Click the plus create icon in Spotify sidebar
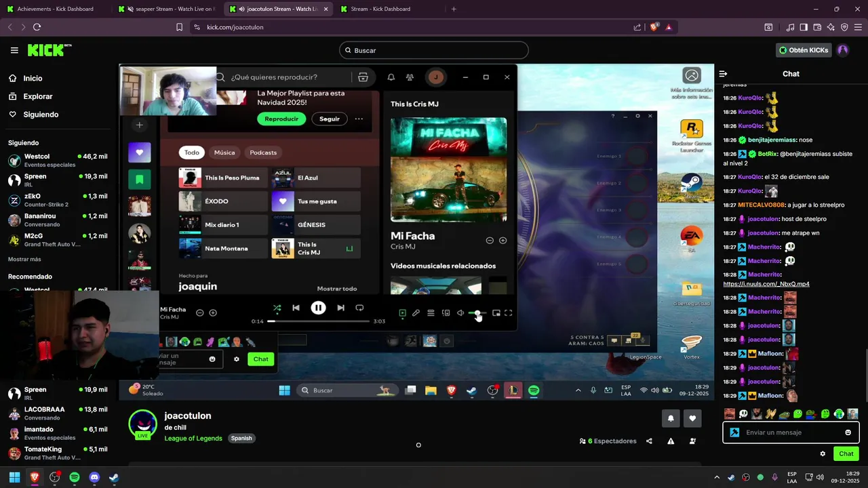Viewport: 868px width, 488px height. [140, 125]
